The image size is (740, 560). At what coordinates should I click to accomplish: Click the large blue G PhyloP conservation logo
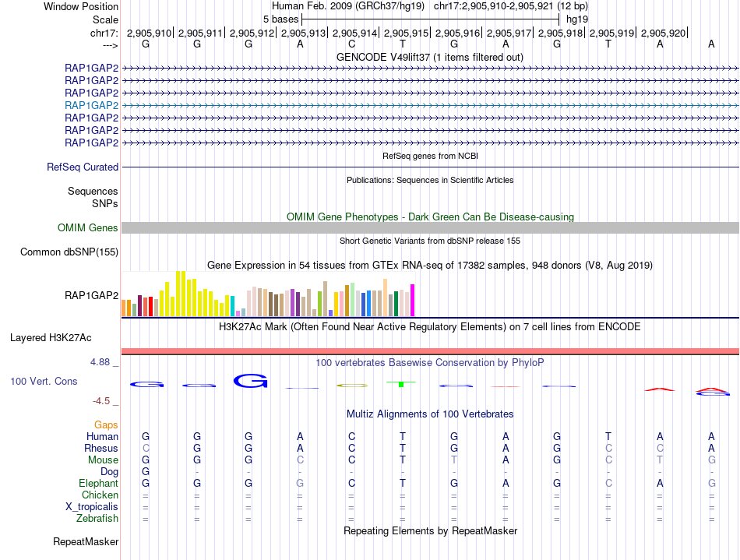click(x=251, y=381)
